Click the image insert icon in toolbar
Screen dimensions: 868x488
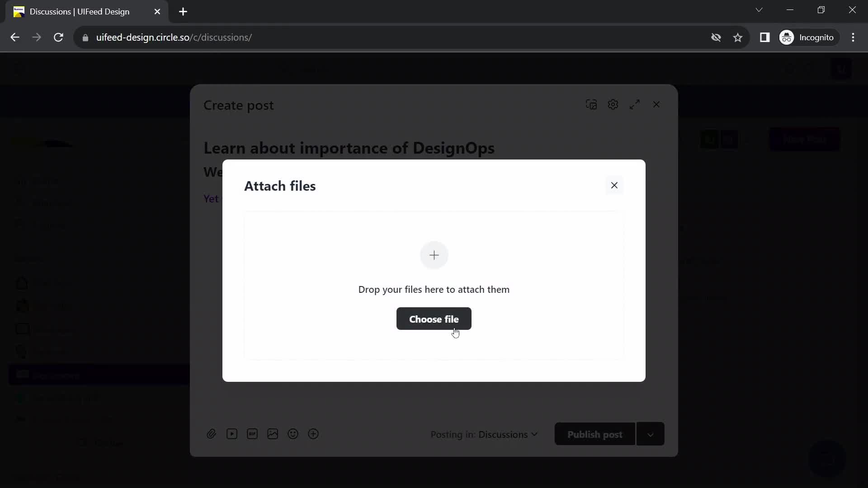[x=273, y=434]
